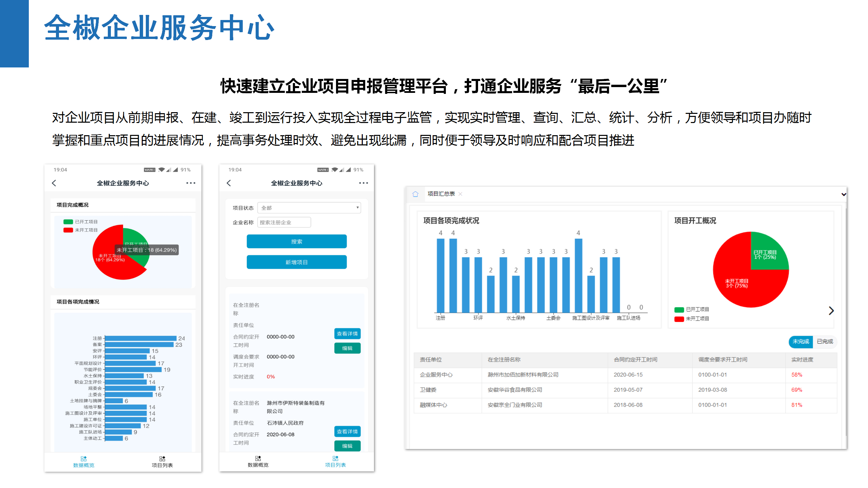The image size is (868, 488).
Task: Tap the back arrow on the first phone screen
Action: click(54, 183)
